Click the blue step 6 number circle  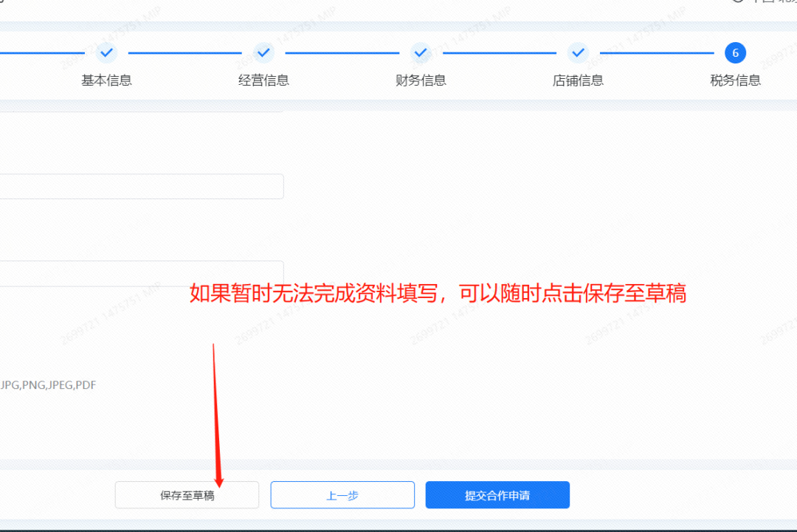tap(735, 53)
